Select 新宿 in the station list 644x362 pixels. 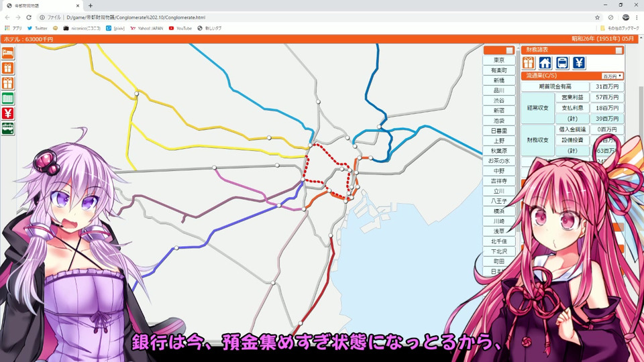pyautogui.click(x=499, y=111)
